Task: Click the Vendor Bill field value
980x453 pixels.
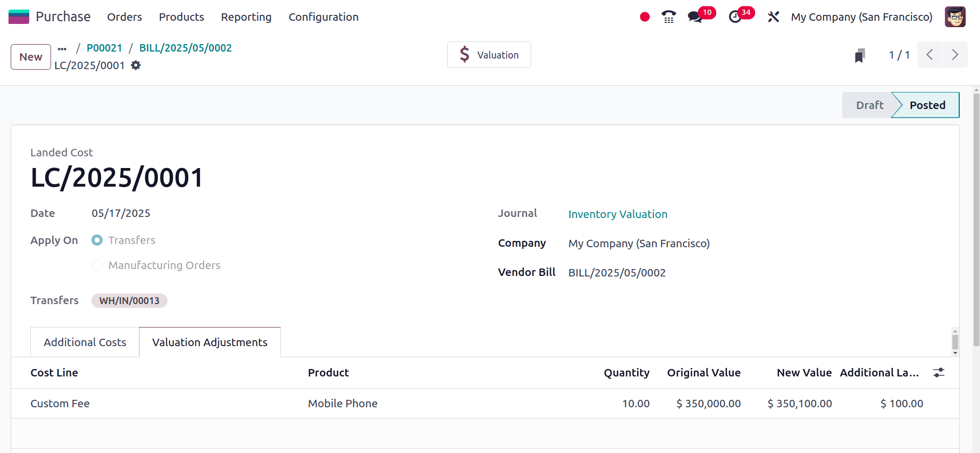Action: [x=617, y=273]
